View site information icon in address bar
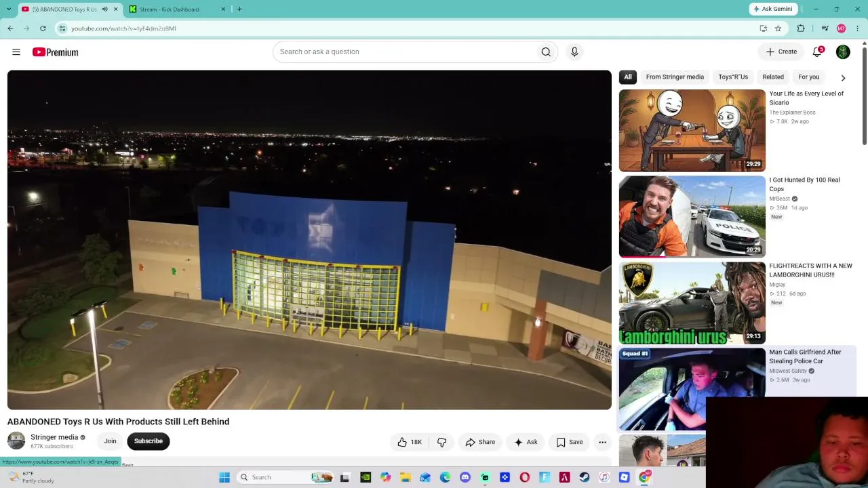Image resolution: width=868 pixels, height=488 pixels. pos(62,28)
